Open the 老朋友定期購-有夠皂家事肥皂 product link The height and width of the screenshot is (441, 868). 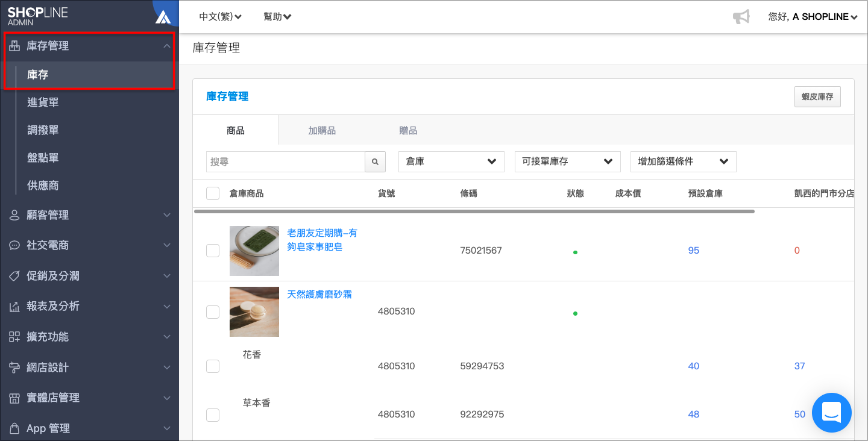pyautogui.click(x=322, y=240)
